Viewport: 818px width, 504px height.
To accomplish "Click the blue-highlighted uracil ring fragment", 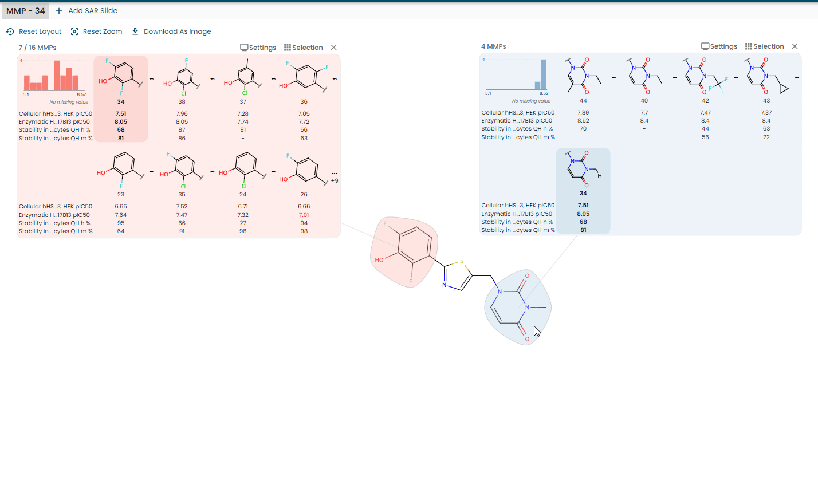I will (517, 307).
